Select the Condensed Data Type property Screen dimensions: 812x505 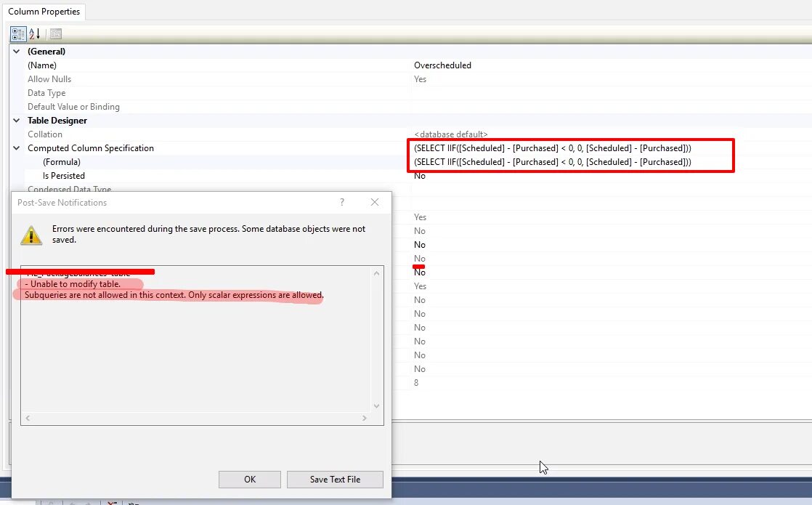point(70,188)
